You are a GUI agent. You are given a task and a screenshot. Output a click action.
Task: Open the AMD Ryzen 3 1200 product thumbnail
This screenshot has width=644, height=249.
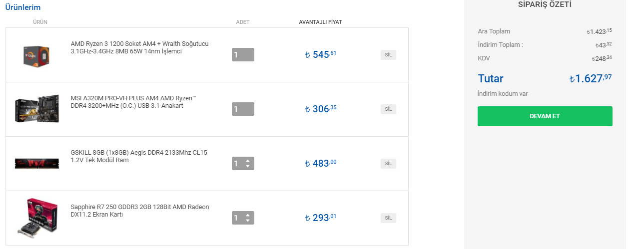[37, 55]
